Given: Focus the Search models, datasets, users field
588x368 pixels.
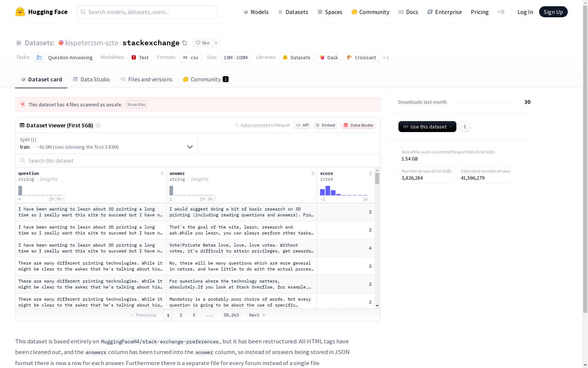Looking at the screenshot, I should (147, 12).
